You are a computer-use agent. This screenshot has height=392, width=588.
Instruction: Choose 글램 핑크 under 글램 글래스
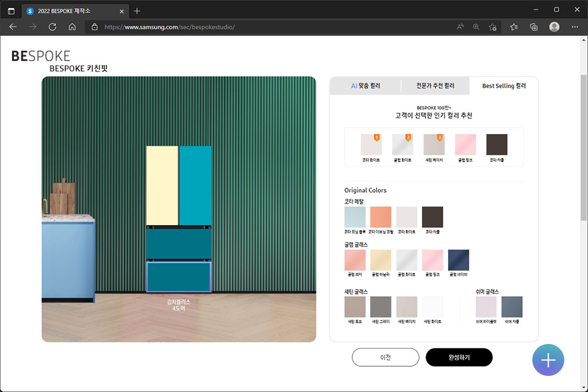coord(432,260)
